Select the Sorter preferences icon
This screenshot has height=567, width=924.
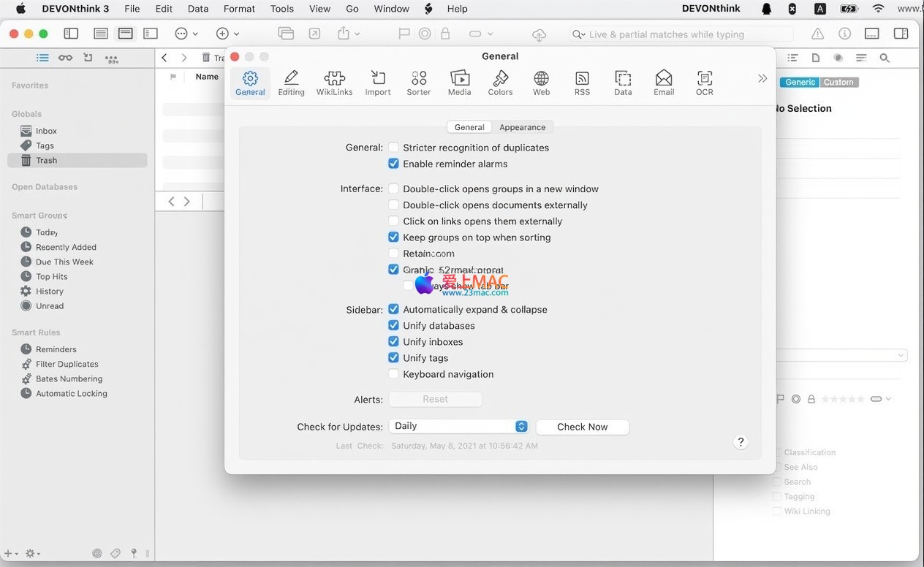(419, 83)
